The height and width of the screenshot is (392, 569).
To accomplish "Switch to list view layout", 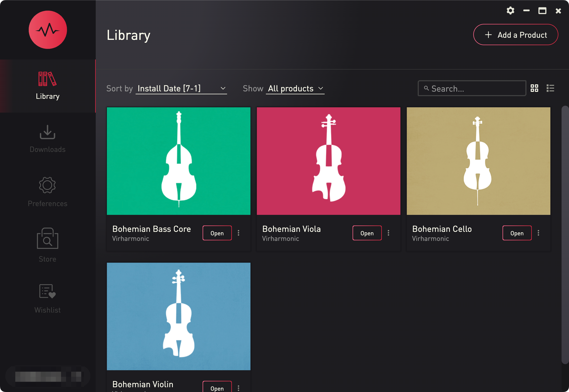I will [x=550, y=88].
